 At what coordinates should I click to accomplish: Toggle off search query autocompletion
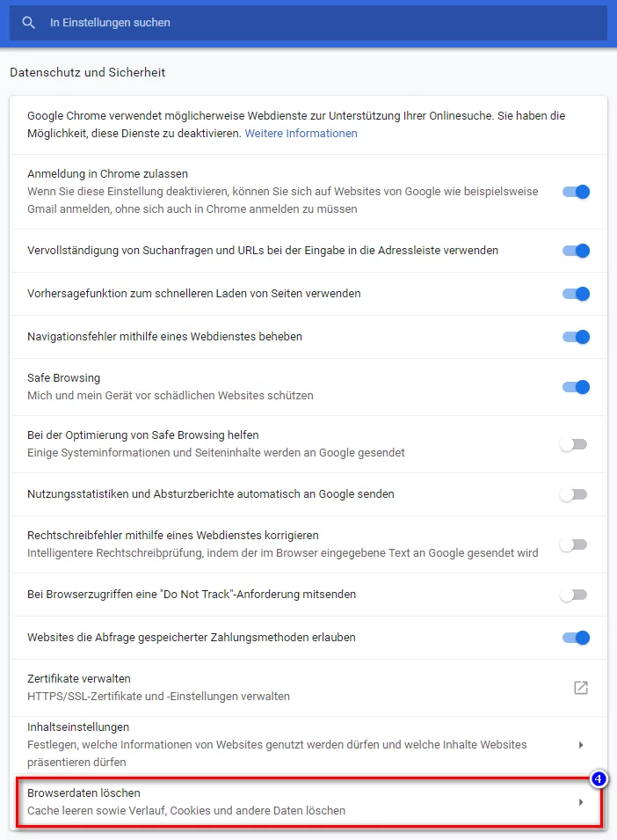(x=576, y=251)
